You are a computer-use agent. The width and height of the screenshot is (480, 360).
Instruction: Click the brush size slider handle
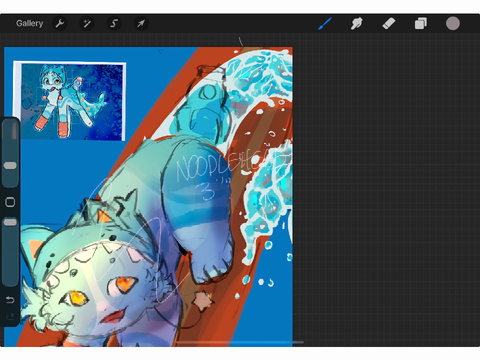pos(10,166)
